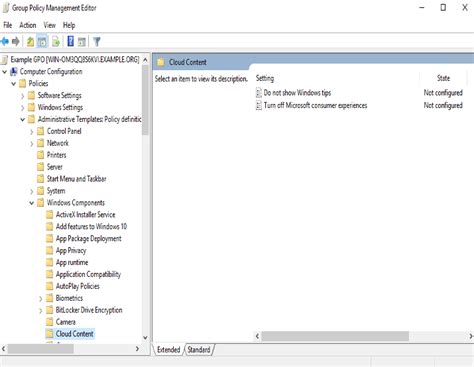474x367 pixels.
Task: Click tree pane horizontal scroll right arrow
Action: (137, 349)
